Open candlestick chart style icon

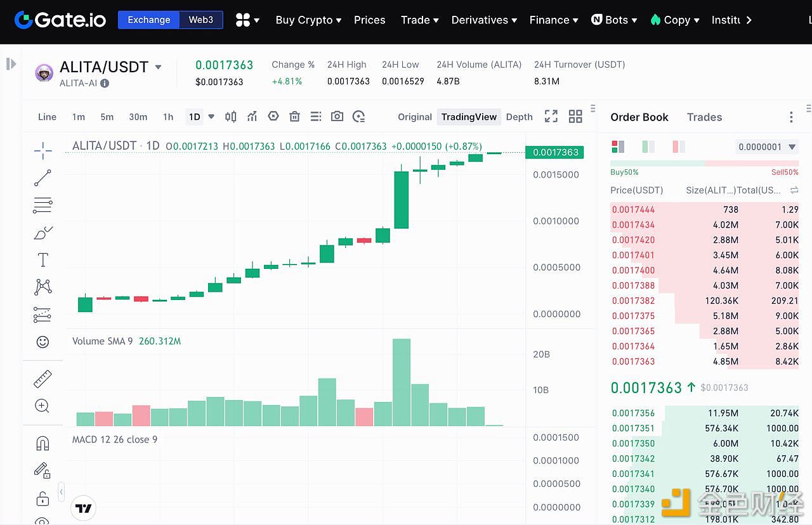click(231, 117)
